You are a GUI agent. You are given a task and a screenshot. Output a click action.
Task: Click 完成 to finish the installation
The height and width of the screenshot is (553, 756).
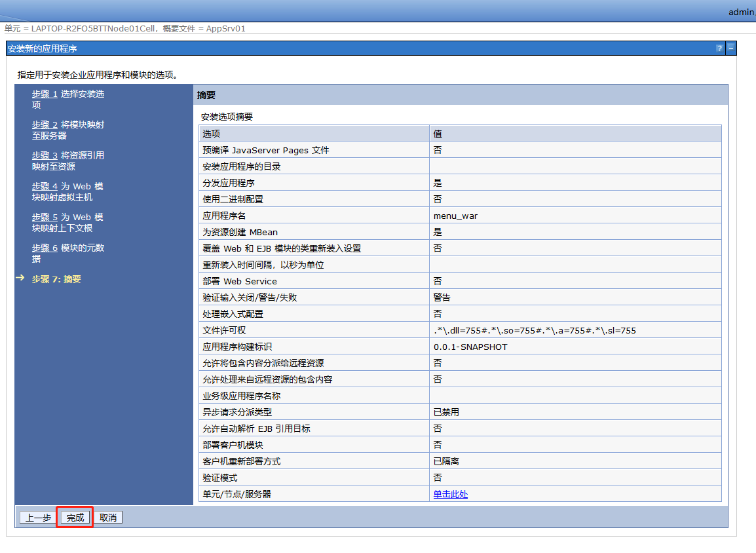pos(74,517)
